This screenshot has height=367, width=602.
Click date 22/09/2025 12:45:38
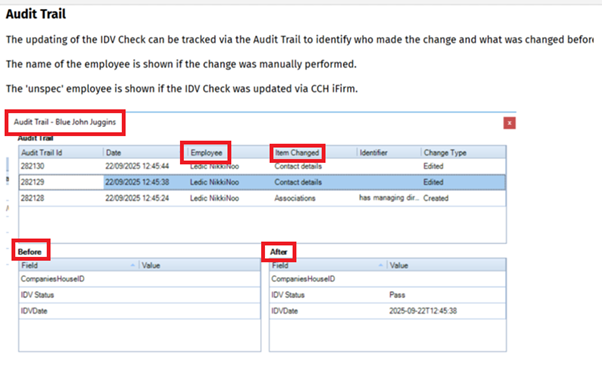[137, 182]
